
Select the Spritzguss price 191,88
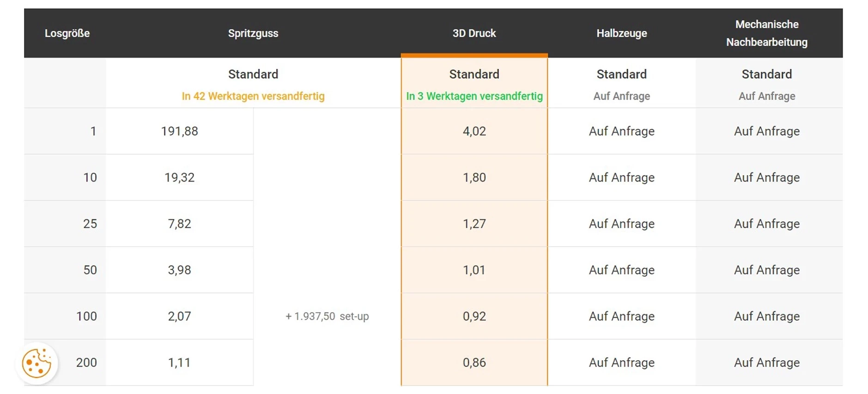coord(179,131)
